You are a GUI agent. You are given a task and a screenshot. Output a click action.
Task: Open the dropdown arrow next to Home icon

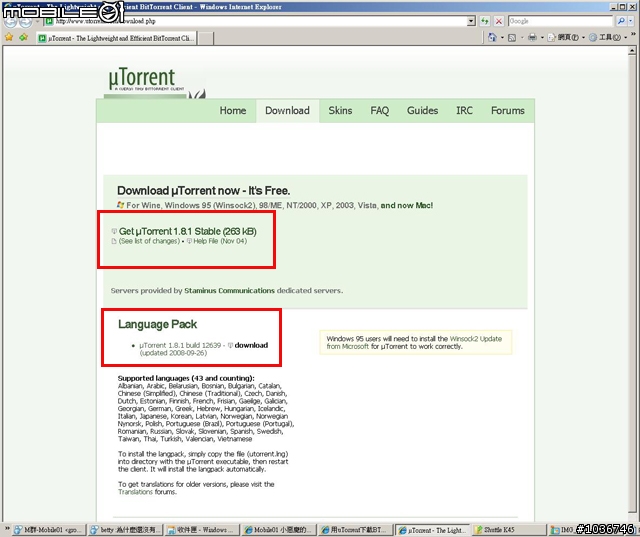(502, 38)
